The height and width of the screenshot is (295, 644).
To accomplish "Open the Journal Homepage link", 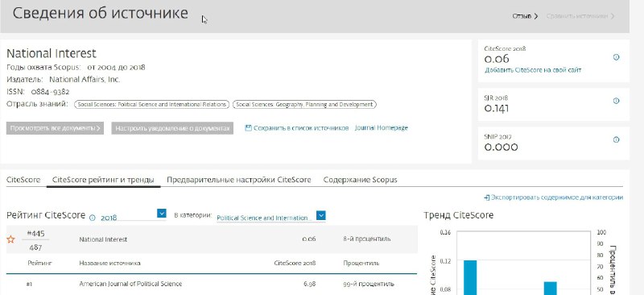I will 381,128.
